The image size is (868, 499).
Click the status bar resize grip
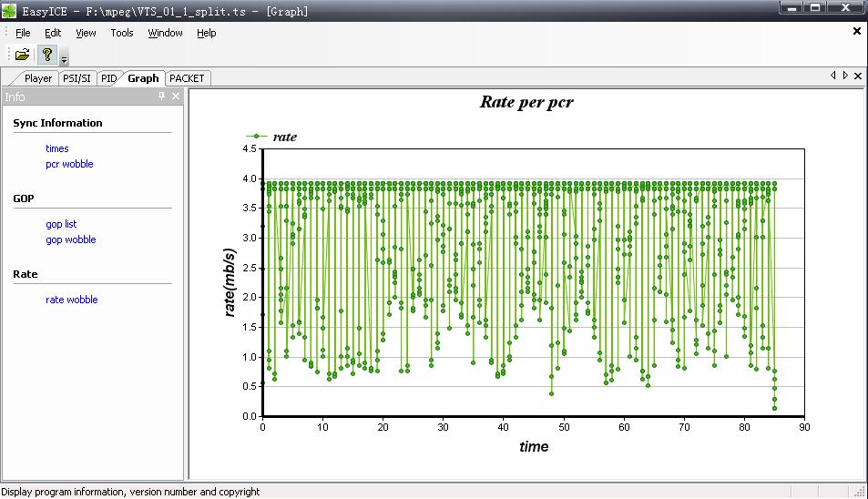pyautogui.click(x=860, y=491)
